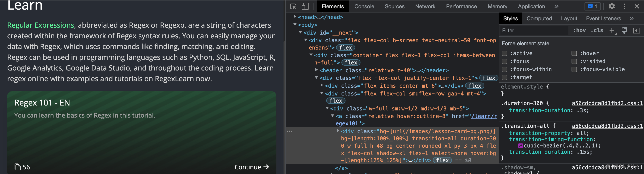The height and width of the screenshot is (174, 644).
Task: Select the Layout sidebar tab
Action: point(569,19)
